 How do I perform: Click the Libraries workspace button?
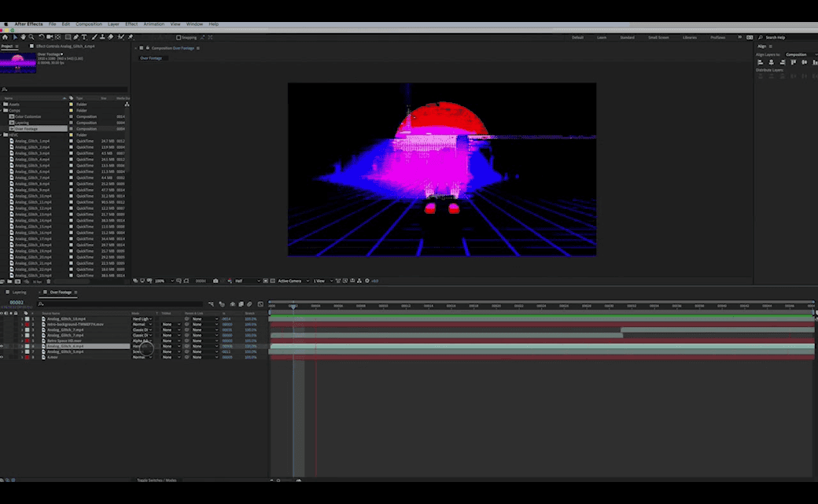tap(690, 38)
